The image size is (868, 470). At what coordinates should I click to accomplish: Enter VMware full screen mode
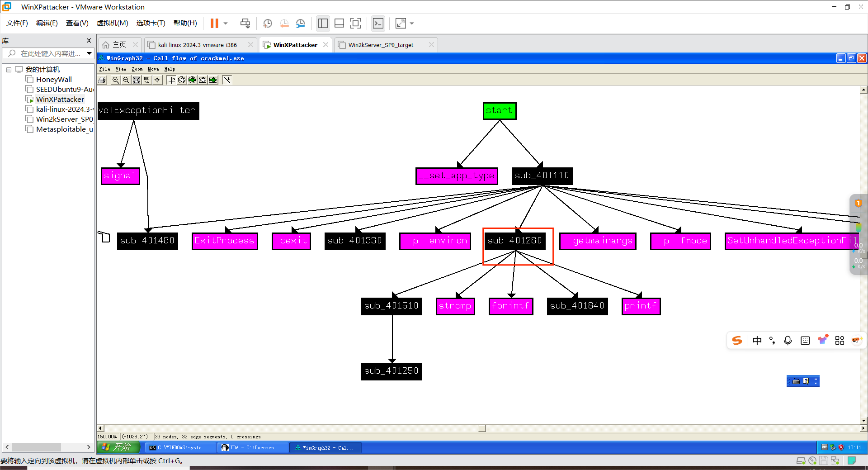point(356,24)
